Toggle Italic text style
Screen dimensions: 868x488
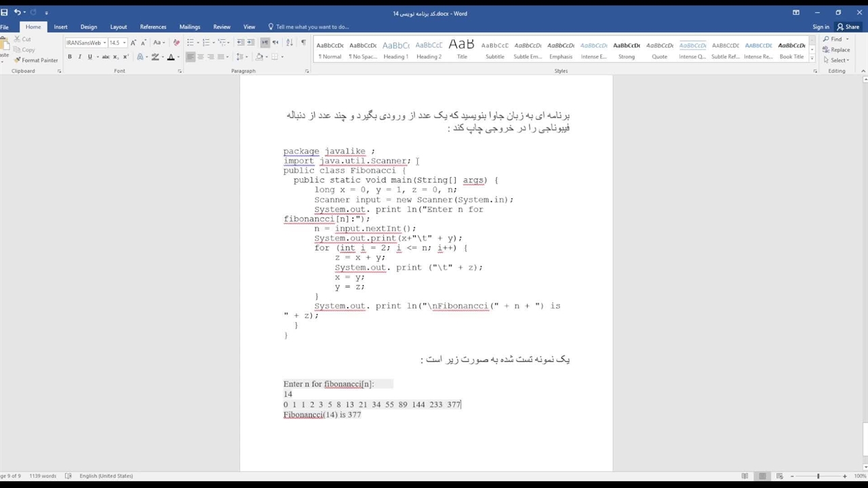[x=80, y=57]
